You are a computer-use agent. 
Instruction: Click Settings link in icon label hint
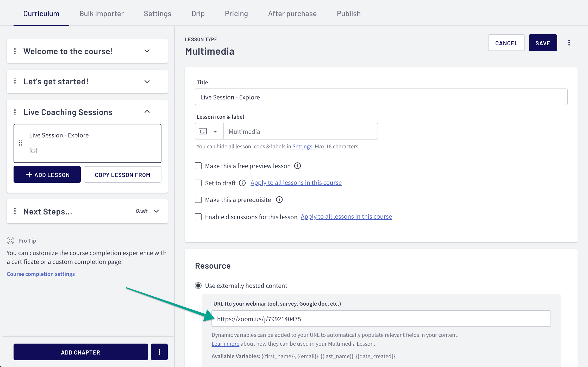[303, 146]
